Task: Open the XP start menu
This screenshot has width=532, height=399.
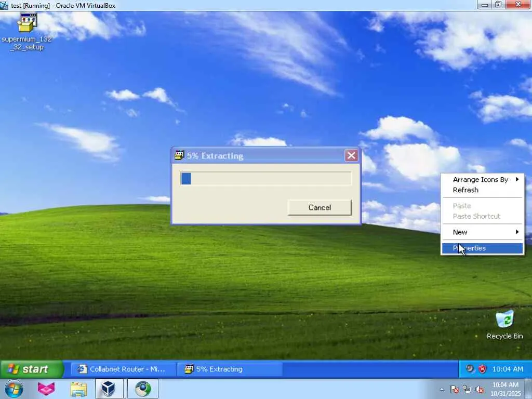Action: tap(32, 369)
